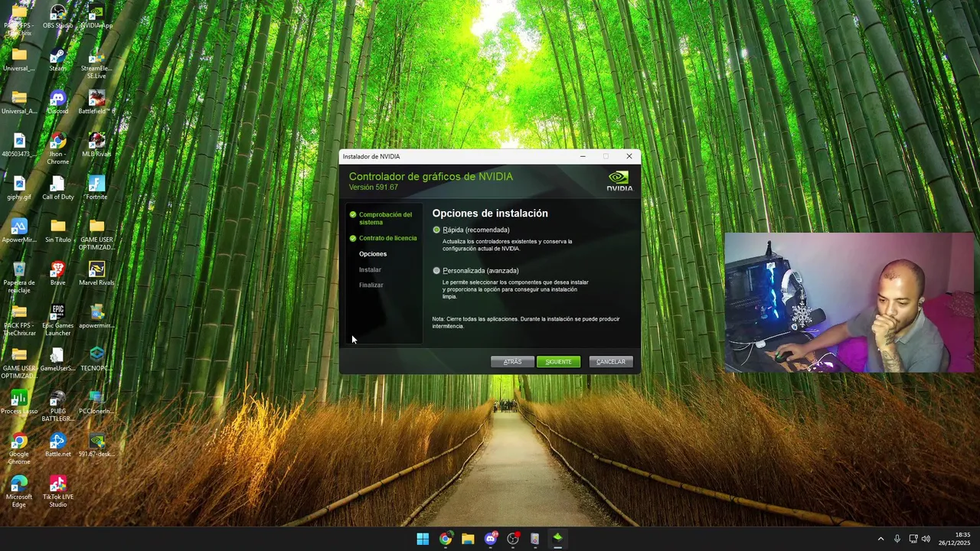
Task: Open Epic Games Launcher shortcut
Action: click(x=57, y=321)
